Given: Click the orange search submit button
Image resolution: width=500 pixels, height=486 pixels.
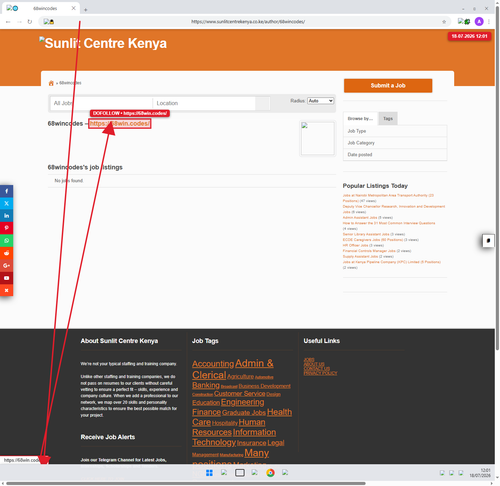Looking at the screenshot, I should 263,103.
